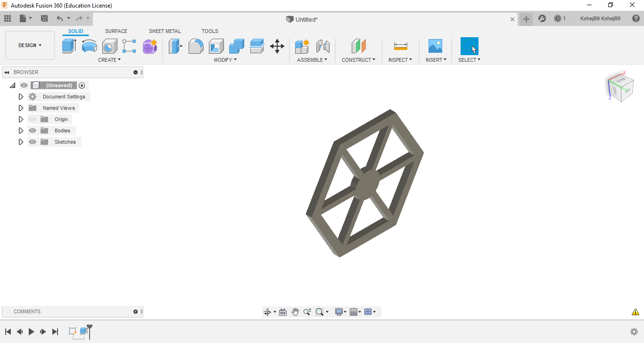Click the Look At icon
This screenshot has width=644, height=343.
coord(283,312)
